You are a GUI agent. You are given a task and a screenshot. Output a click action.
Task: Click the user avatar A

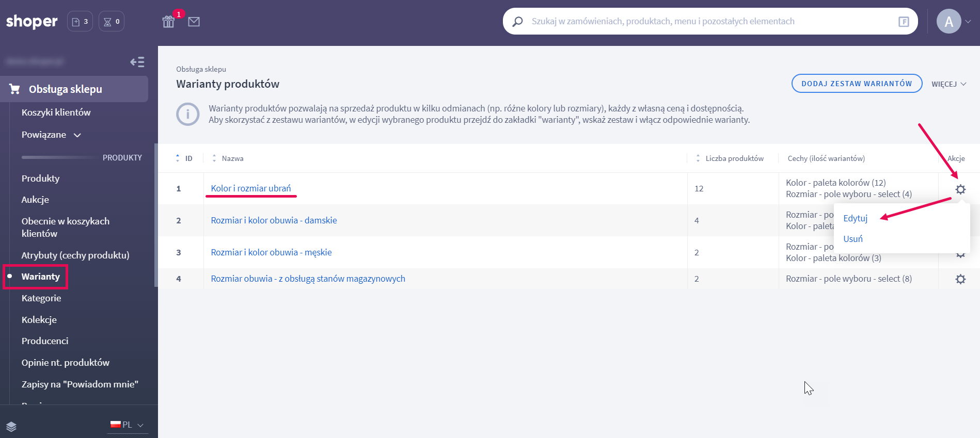click(949, 22)
